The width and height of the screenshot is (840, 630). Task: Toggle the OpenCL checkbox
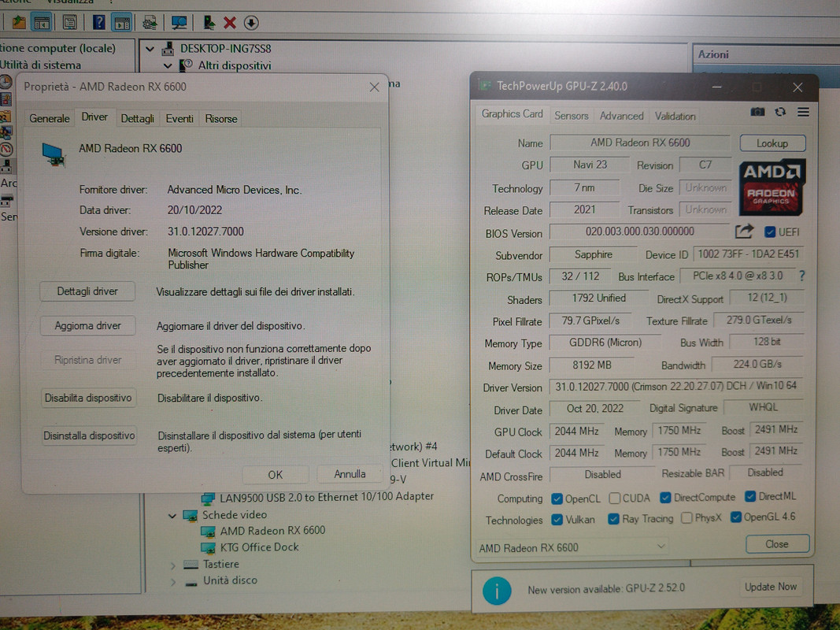point(557,498)
